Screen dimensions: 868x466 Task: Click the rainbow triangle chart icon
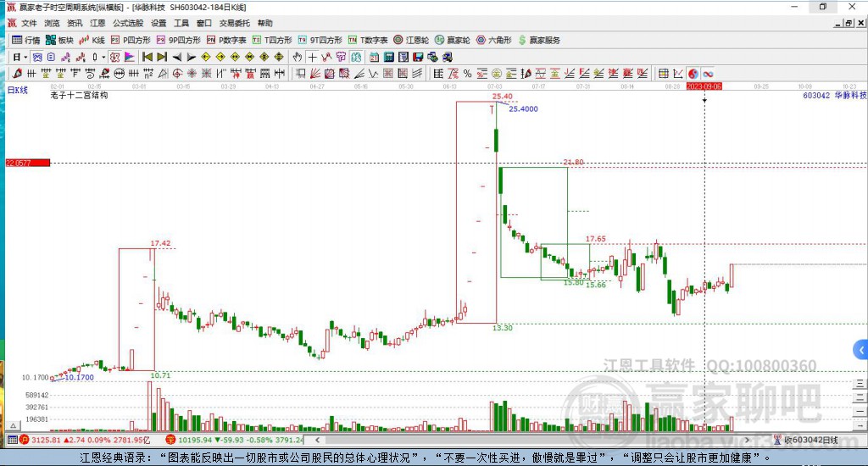click(129, 57)
